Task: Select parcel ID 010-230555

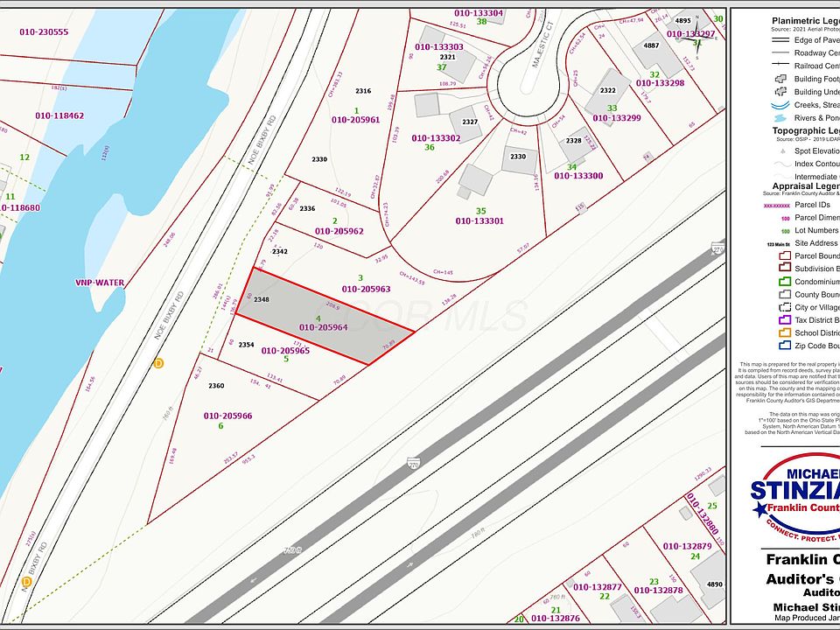Action: [x=44, y=32]
